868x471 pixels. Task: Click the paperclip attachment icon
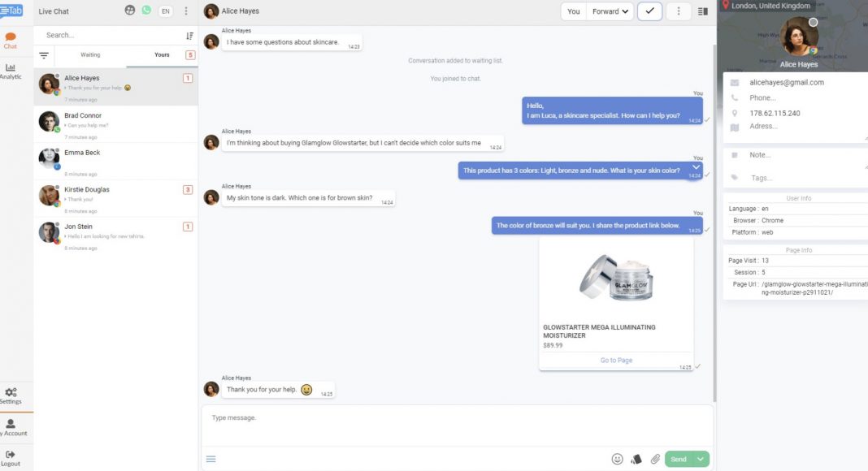[x=655, y=459]
